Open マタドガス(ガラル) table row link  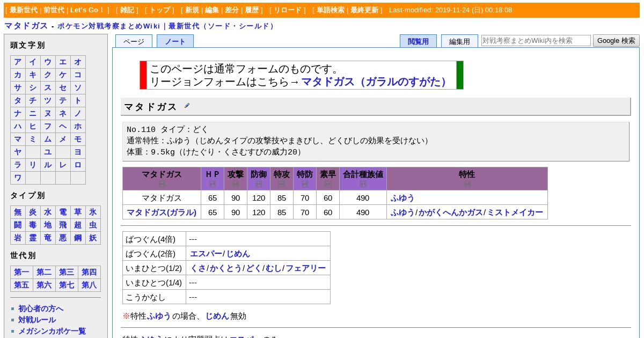click(x=162, y=212)
